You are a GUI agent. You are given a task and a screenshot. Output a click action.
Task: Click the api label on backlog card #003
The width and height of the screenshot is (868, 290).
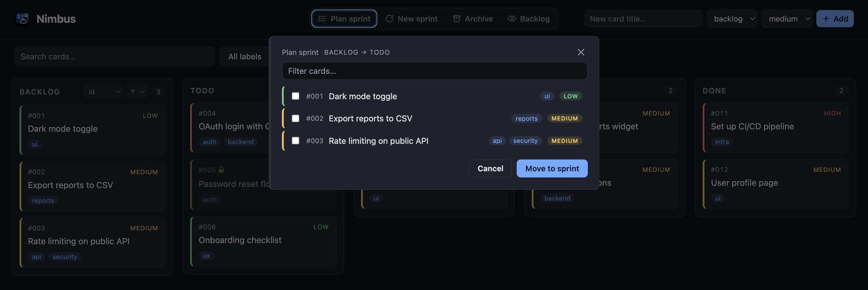[36, 256]
